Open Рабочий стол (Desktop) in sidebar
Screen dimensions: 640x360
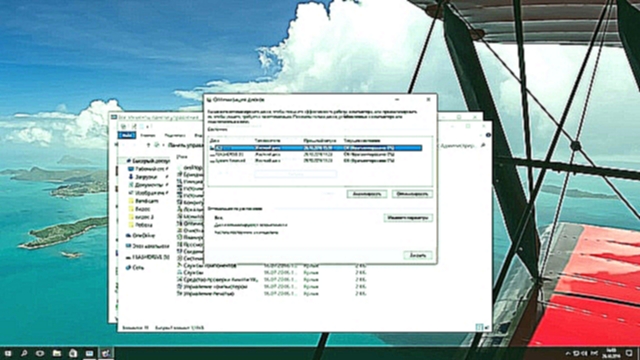click(x=147, y=169)
